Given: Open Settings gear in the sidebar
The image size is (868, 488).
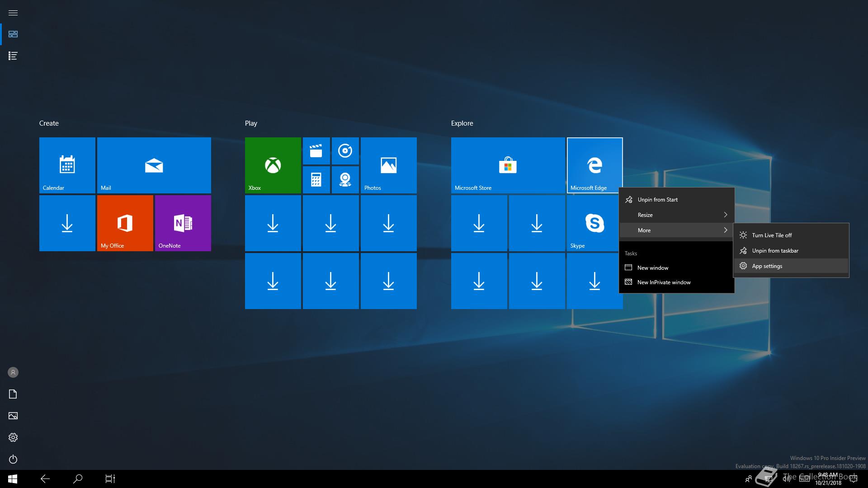Looking at the screenshot, I should click(x=13, y=437).
